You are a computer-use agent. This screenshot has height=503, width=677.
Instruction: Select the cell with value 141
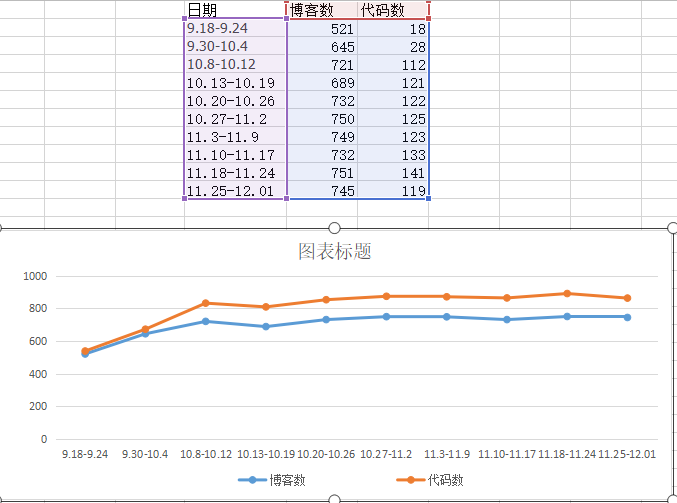click(393, 173)
